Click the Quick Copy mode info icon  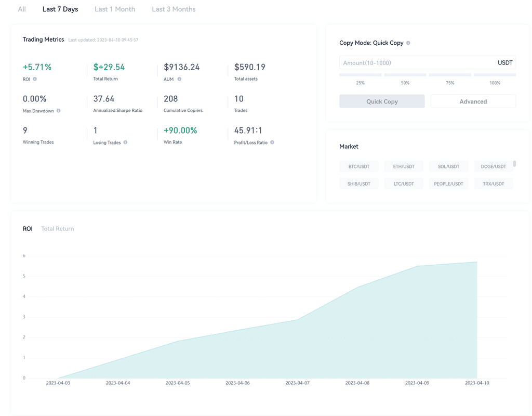pos(408,43)
